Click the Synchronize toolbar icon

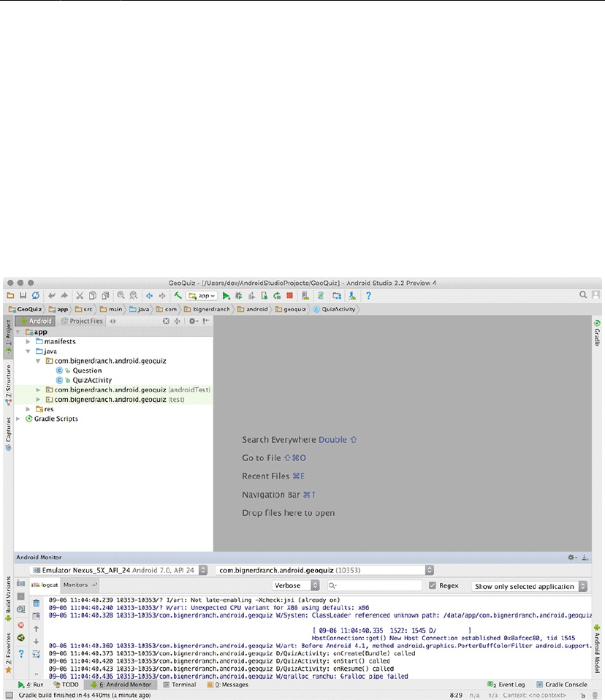tap(35, 295)
